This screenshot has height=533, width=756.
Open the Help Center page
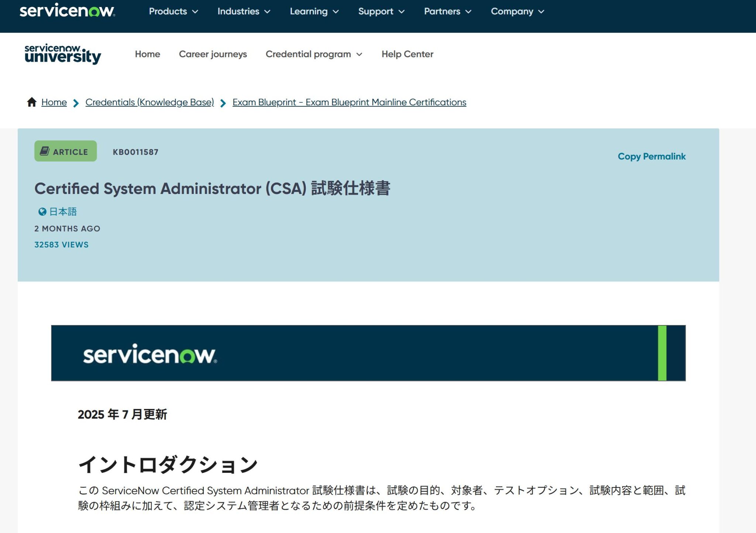407,54
